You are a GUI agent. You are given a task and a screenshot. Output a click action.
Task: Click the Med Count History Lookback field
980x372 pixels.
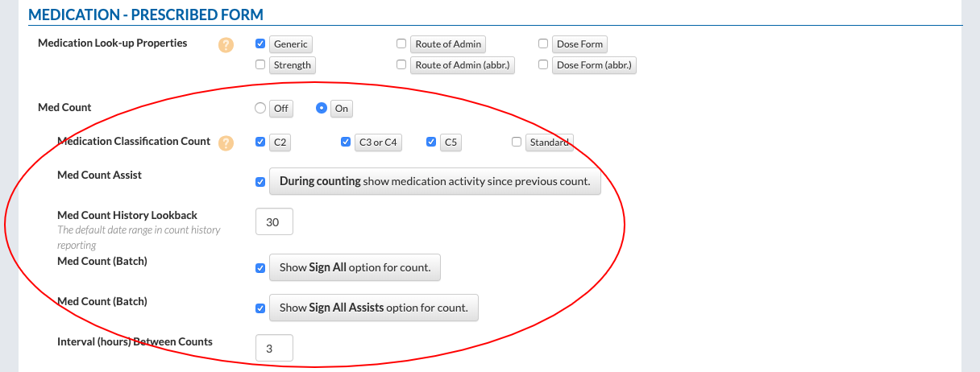point(273,222)
